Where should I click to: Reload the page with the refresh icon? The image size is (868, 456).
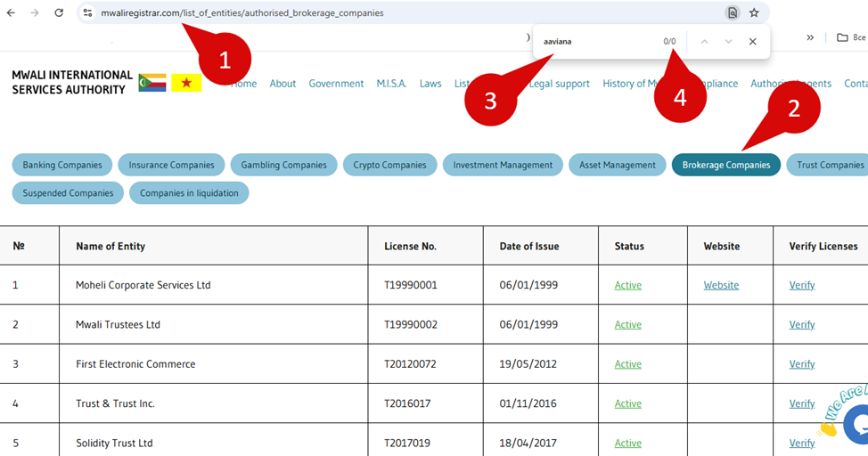click(x=59, y=12)
